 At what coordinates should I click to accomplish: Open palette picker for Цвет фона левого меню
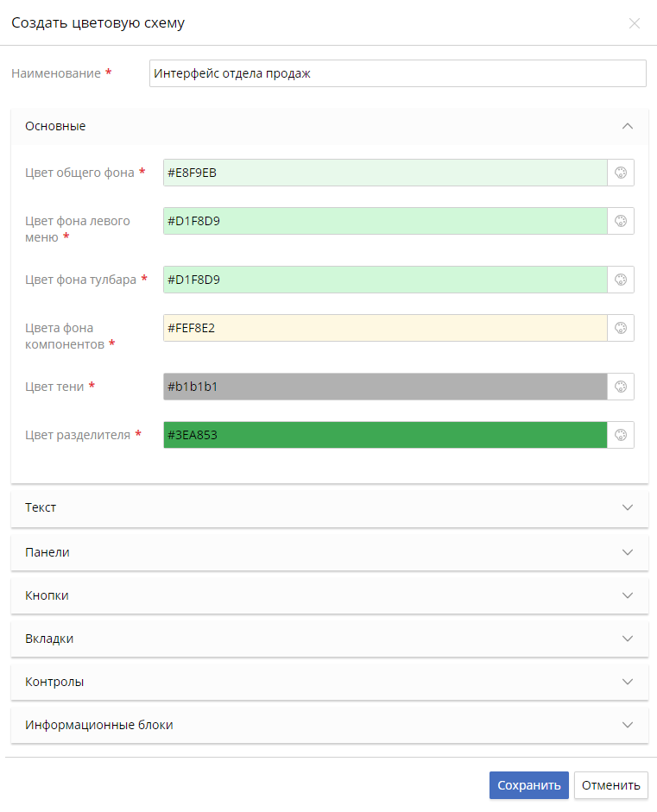click(x=620, y=221)
